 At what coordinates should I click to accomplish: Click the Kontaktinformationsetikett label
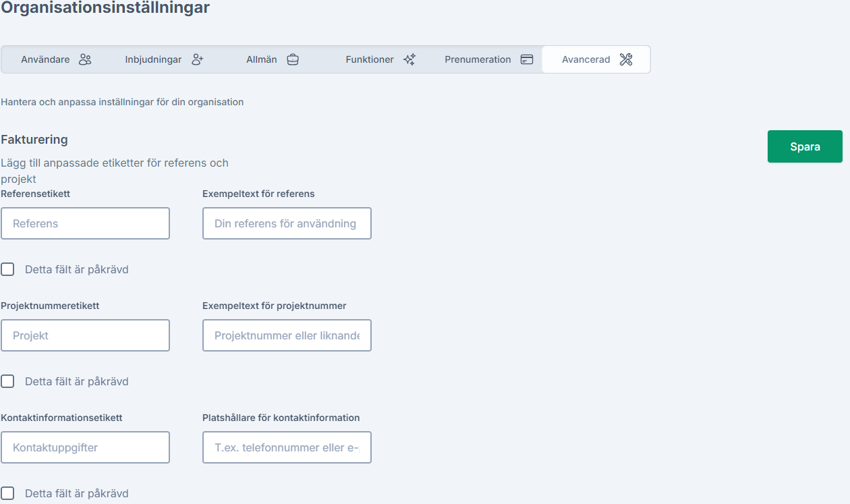pos(61,418)
